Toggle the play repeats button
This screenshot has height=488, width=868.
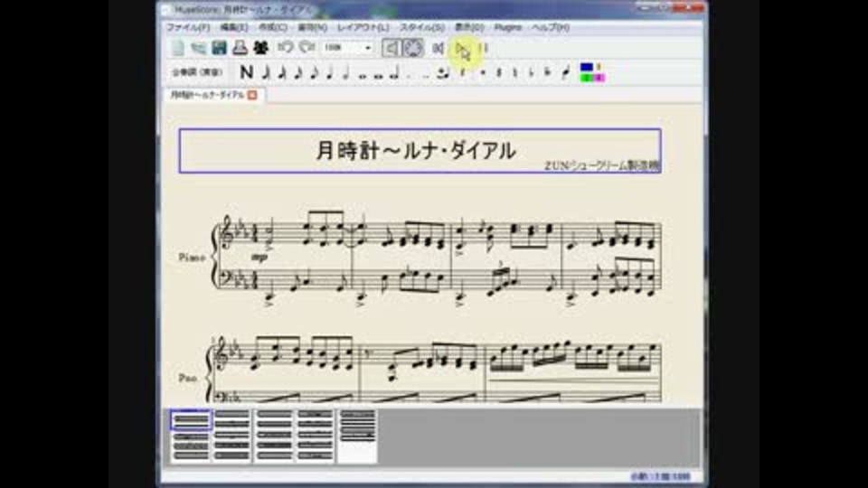(485, 49)
